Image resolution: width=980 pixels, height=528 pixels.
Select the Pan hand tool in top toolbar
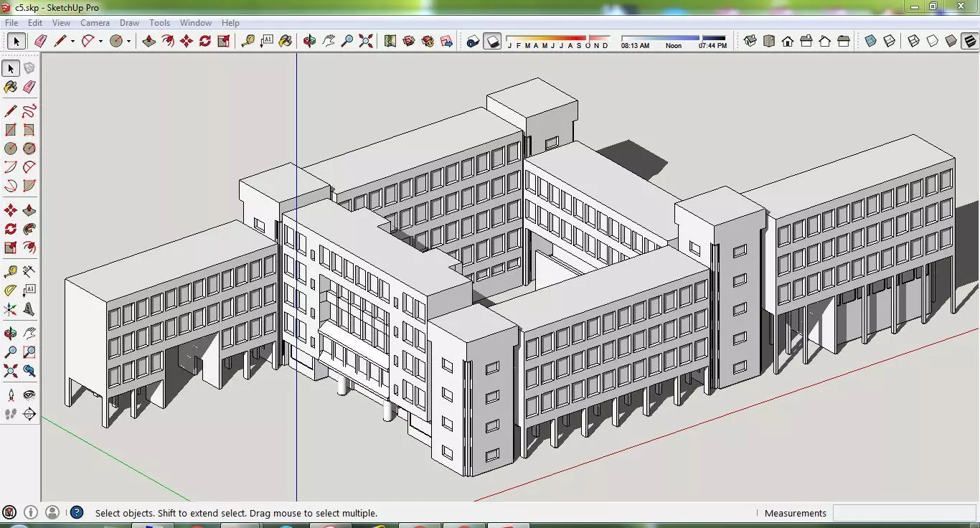(329, 41)
